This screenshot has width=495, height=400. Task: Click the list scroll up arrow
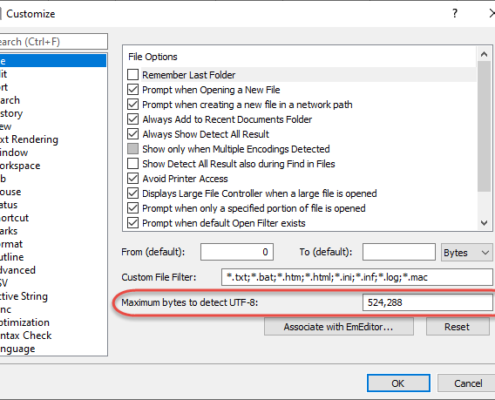[484, 54]
